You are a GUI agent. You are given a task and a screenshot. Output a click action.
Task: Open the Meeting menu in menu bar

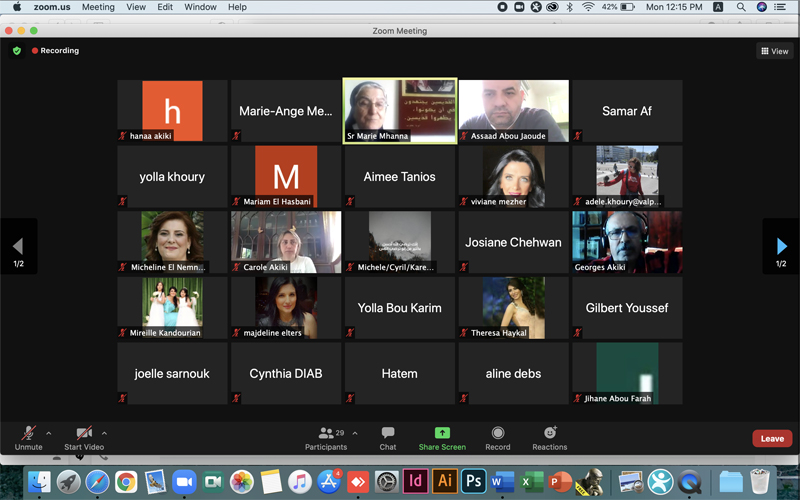98,7
